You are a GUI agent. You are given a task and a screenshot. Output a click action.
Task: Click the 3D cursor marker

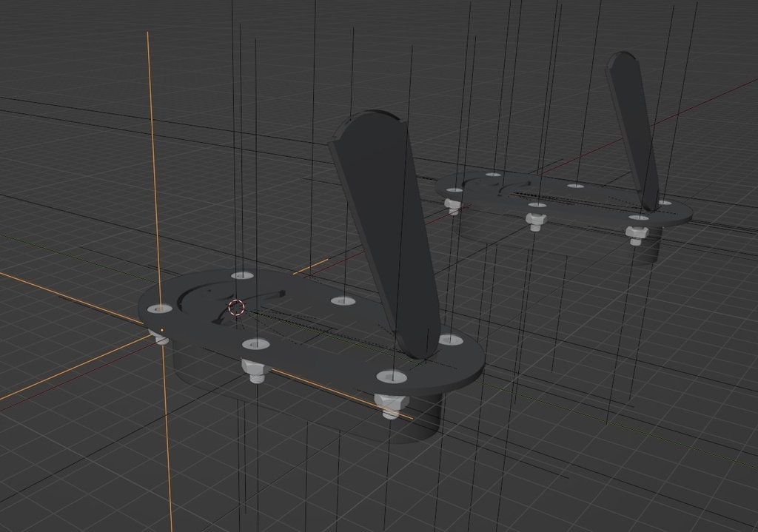point(236,308)
